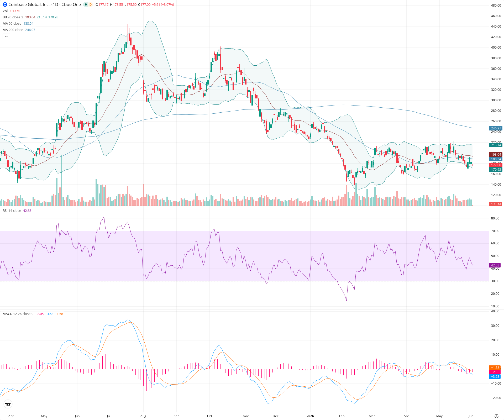Click the Mar label on time axis

pyautogui.click(x=372, y=416)
